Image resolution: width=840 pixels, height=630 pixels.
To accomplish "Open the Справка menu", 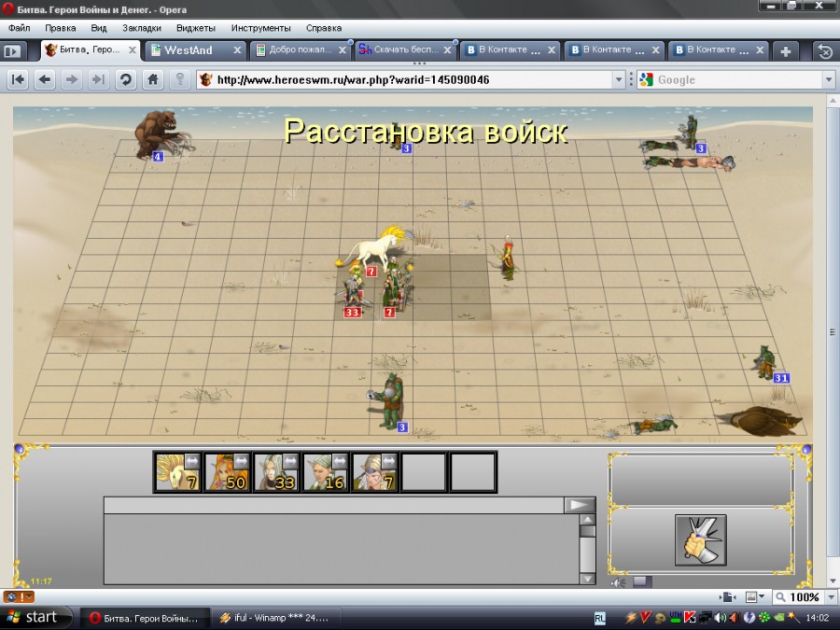I will tap(324, 28).
